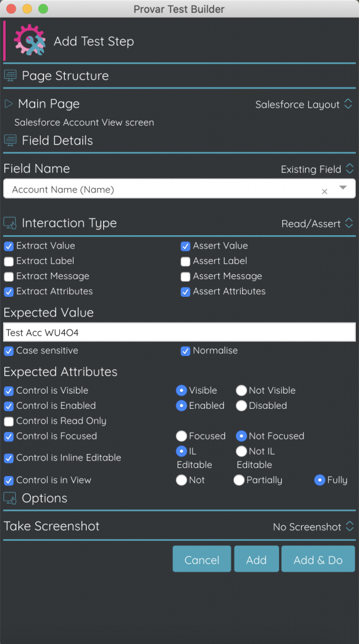Click the Add & Do button
Image resolution: width=359 pixels, height=644 pixels.
click(x=318, y=559)
